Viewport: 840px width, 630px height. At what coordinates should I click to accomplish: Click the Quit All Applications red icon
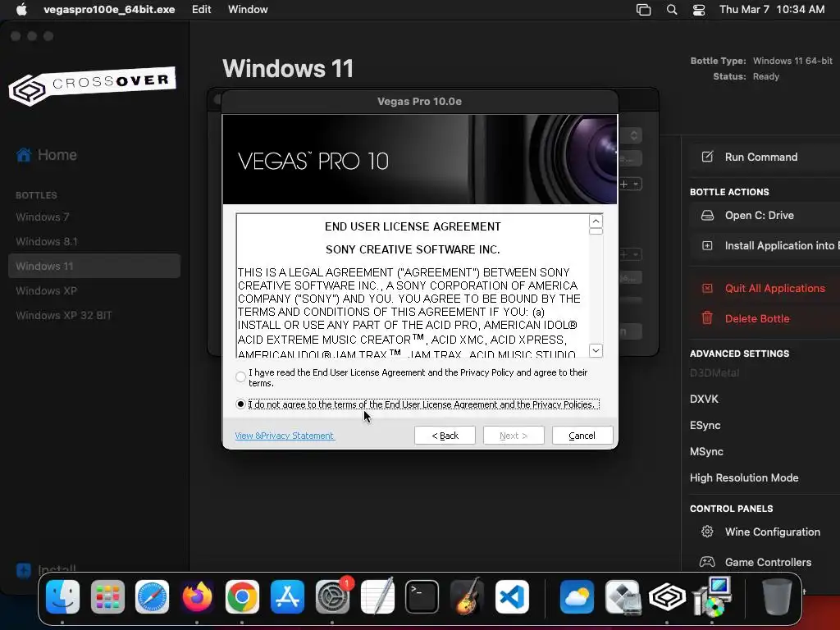pos(707,288)
